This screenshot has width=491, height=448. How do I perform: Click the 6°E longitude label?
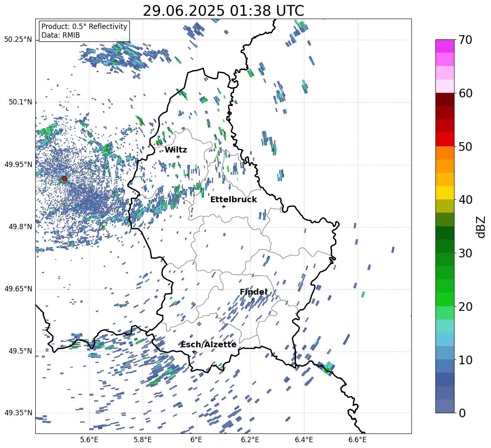click(196, 440)
